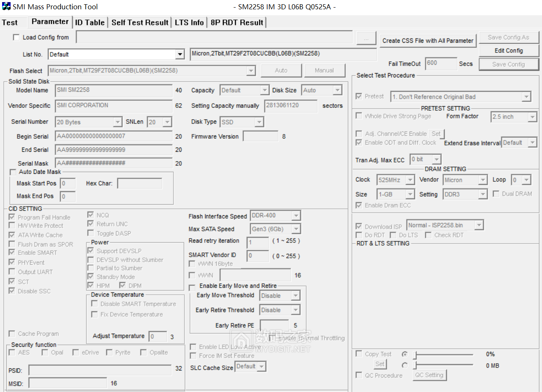Open the Disk Type SSD dropdown
Image resolution: width=542 pixels, height=392 pixels.
pos(242,122)
